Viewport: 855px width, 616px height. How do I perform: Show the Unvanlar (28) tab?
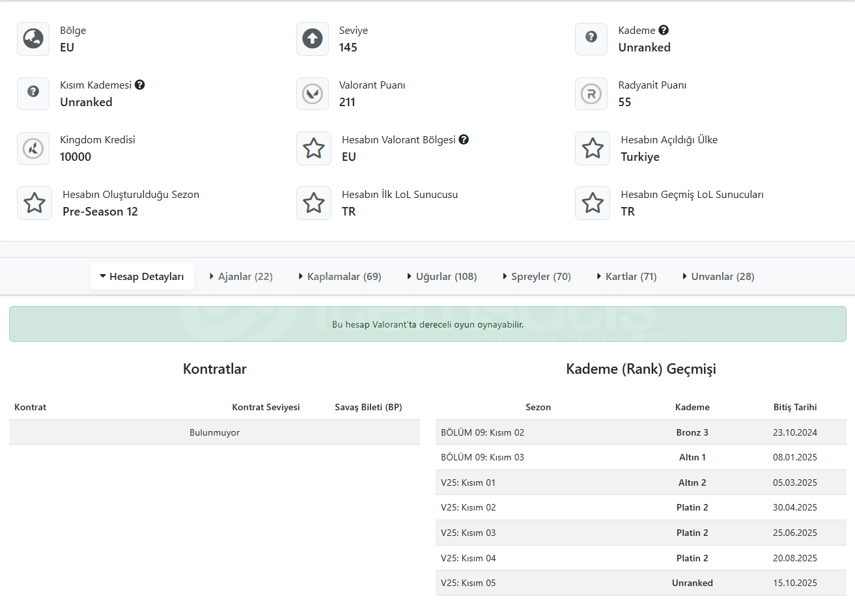719,277
